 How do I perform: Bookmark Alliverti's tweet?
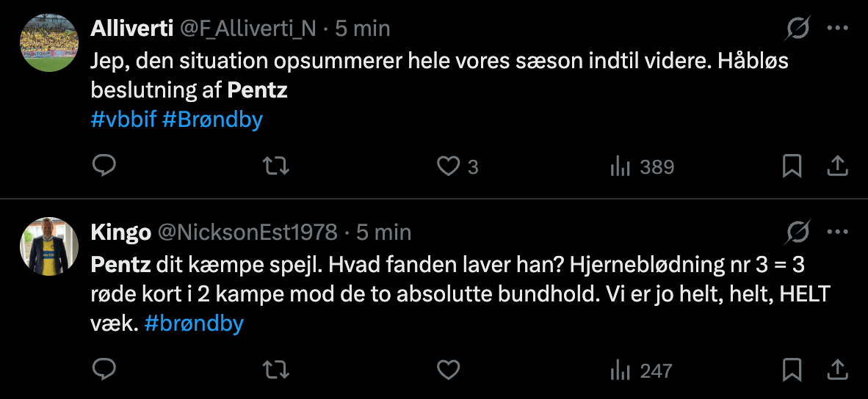792,167
